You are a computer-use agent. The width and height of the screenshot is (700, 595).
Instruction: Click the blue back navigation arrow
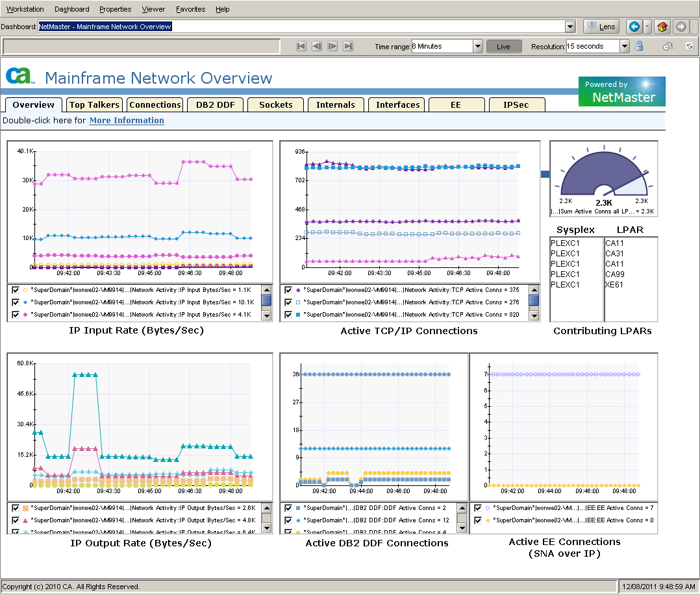pyautogui.click(x=634, y=27)
